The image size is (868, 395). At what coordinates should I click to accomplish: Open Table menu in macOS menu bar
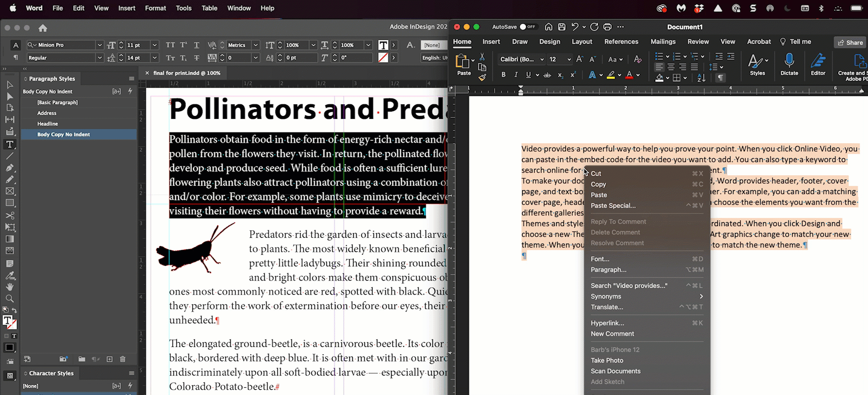click(x=209, y=8)
